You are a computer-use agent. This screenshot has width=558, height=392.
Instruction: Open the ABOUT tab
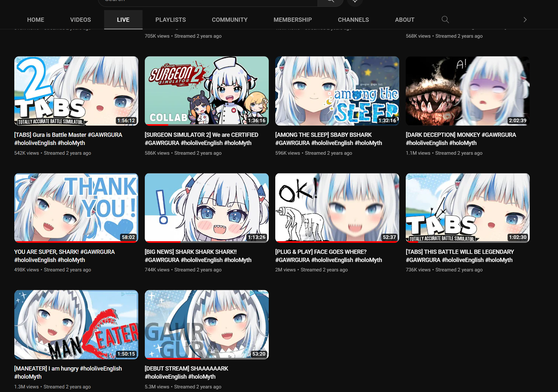coord(405,20)
